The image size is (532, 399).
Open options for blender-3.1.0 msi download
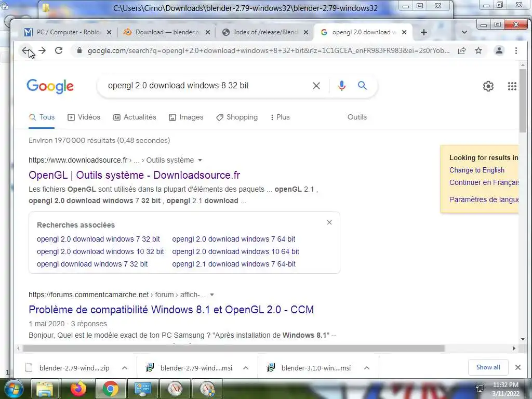coord(366,368)
